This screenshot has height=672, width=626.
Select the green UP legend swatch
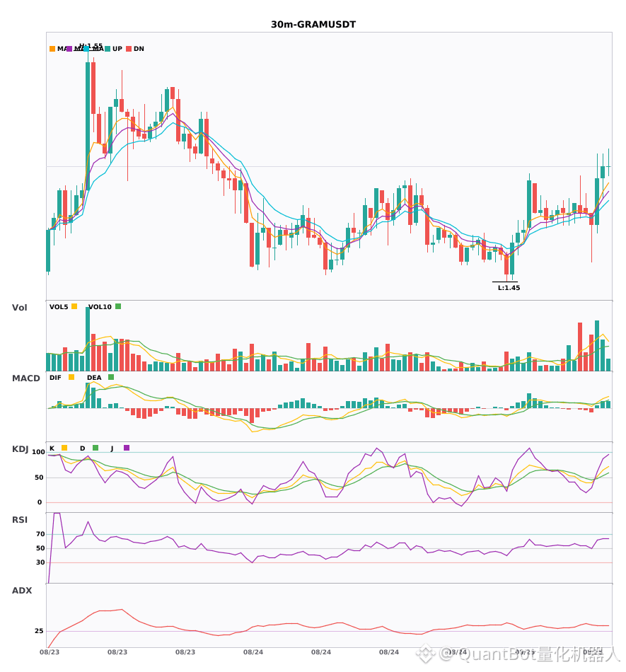[108, 49]
